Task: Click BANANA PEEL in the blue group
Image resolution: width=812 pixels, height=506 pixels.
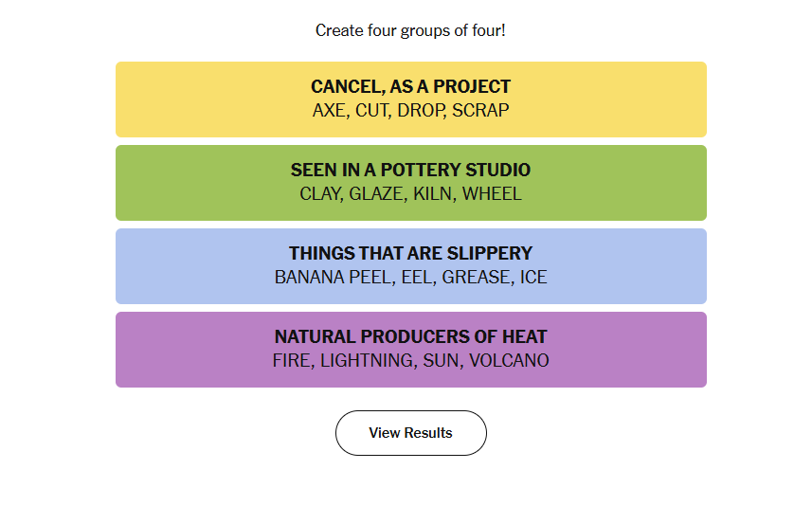Action: click(x=334, y=277)
